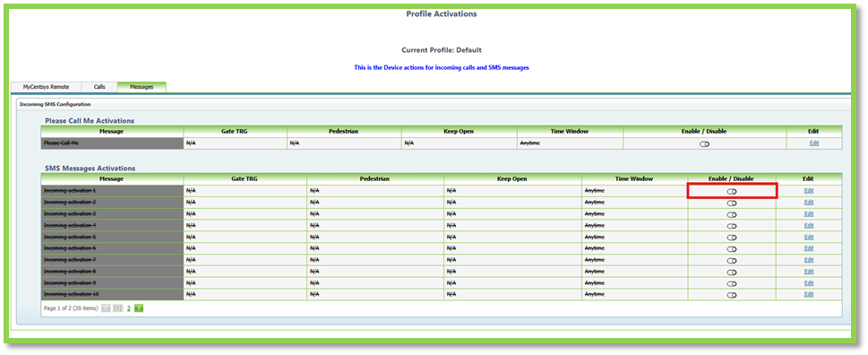Open Edit for Incoming activation 4
This screenshot has height=355, width=868.
[x=809, y=225]
